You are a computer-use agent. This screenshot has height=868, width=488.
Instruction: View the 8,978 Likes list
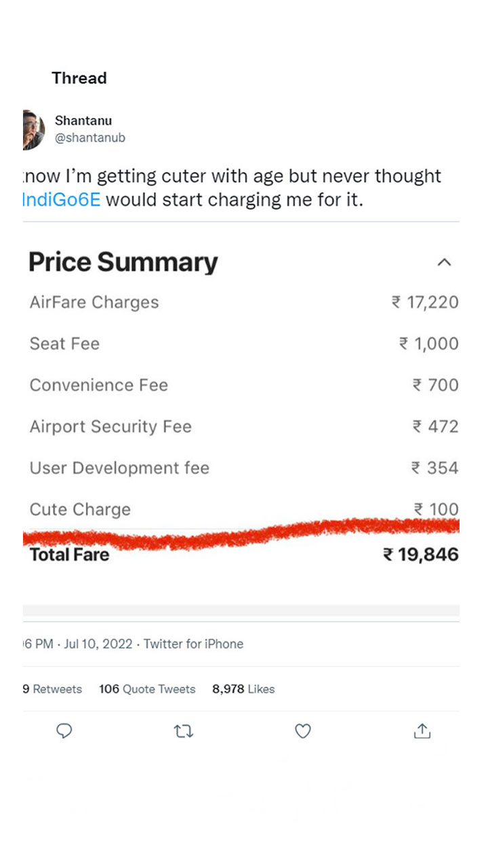[x=243, y=689]
